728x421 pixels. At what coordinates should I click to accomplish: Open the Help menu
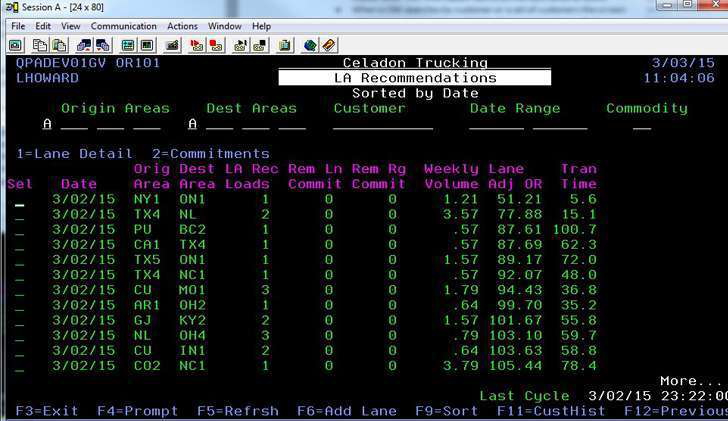(261, 26)
